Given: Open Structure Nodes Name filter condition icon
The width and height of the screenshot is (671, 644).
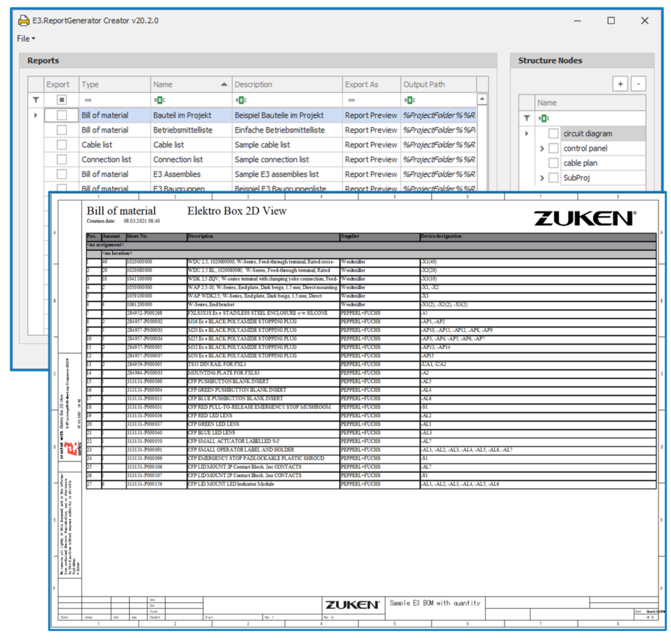Looking at the screenshot, I should coord(543,118).
